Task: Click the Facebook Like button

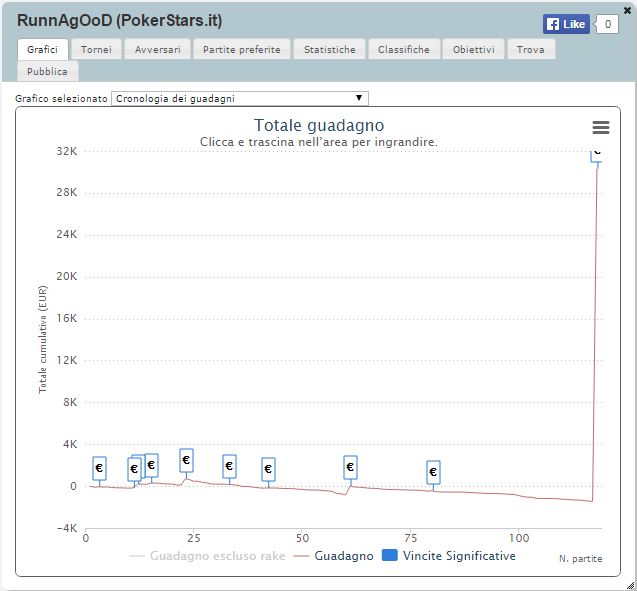Action: [566, 24]
